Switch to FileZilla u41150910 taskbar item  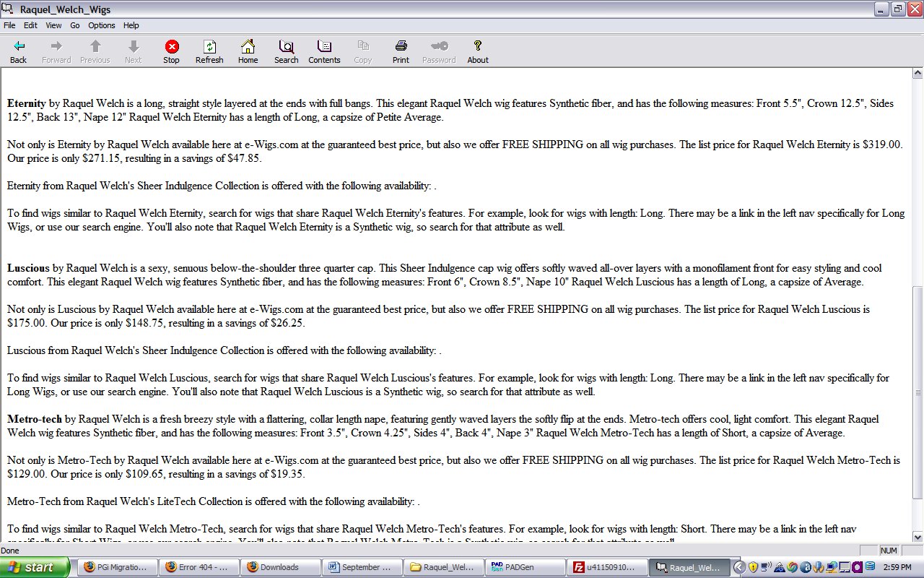click(x=608, y=567)
